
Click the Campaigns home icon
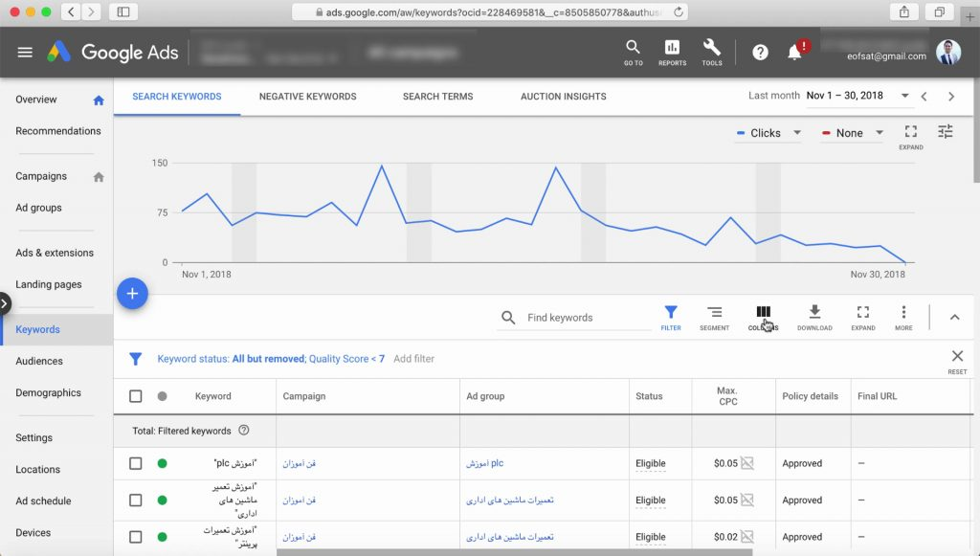(99, 177)
